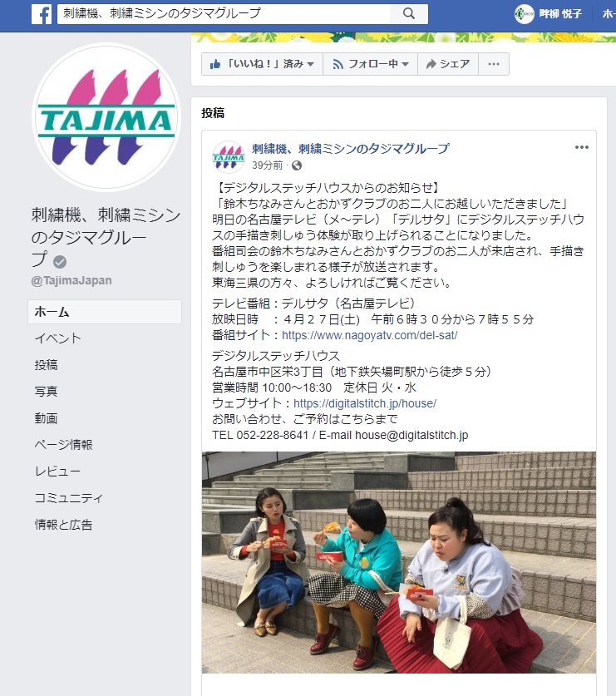Click the verified badge next to page name
The height and width of the screenshot is (696, 616).
[x=60, y=262]
